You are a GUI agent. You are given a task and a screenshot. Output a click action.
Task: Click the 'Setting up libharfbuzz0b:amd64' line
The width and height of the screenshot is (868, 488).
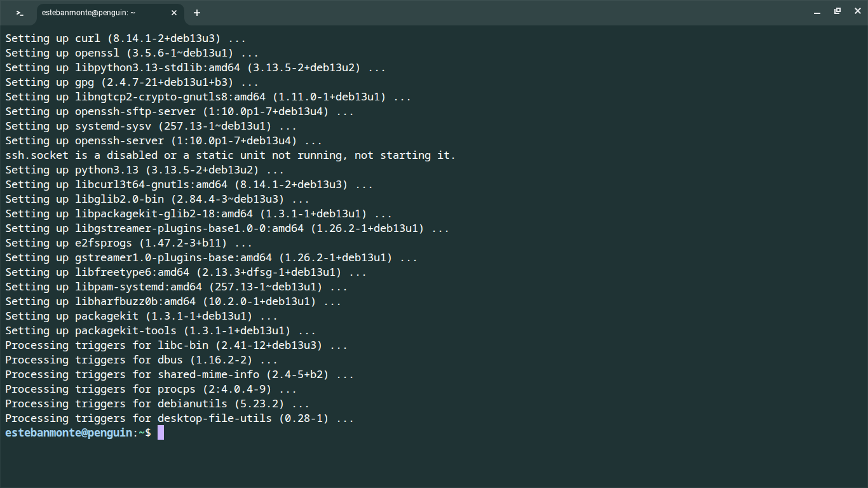click(x=173, y=301)
